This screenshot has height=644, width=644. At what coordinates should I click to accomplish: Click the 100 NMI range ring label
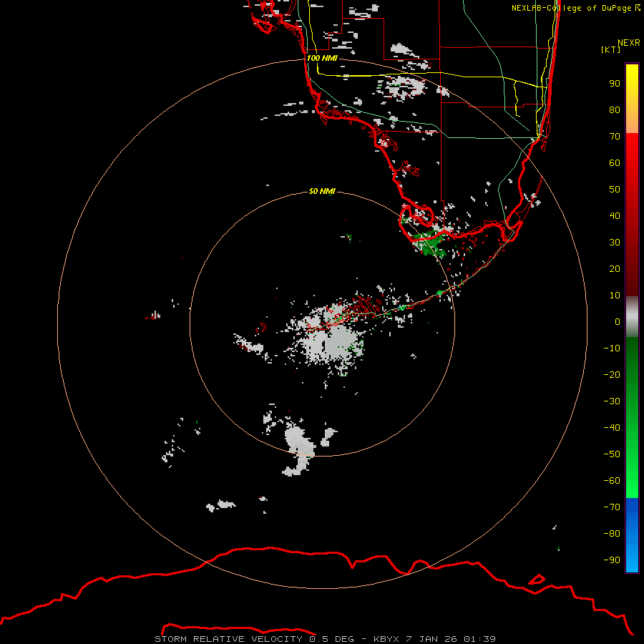pyautogui.click(x=322, y=58)
